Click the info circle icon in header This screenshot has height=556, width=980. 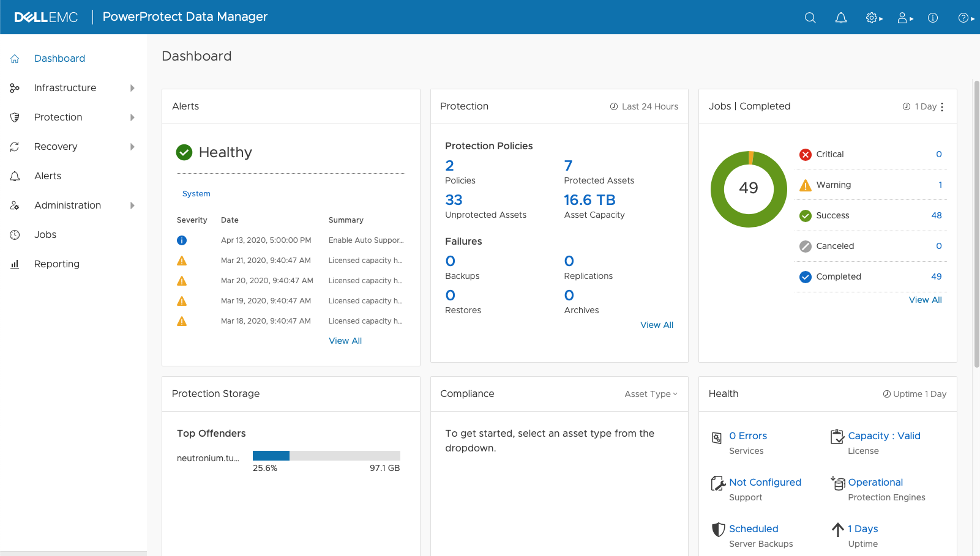[x=933, y=18]
